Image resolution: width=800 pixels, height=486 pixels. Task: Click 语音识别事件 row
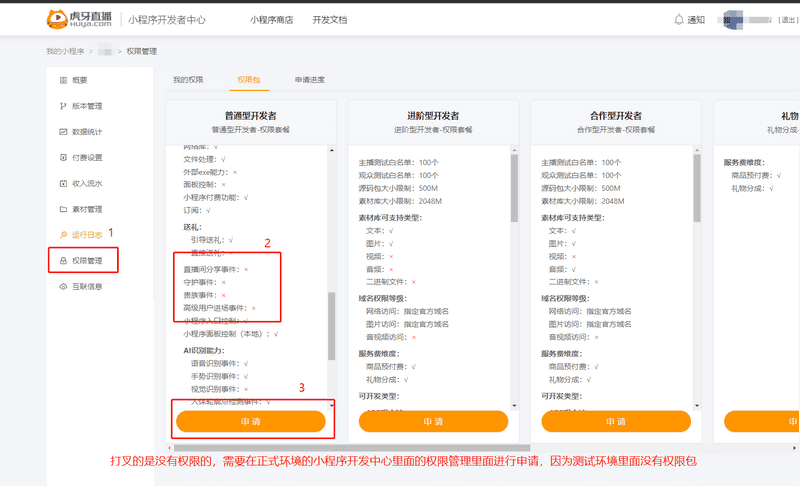(x=219, y=363)
